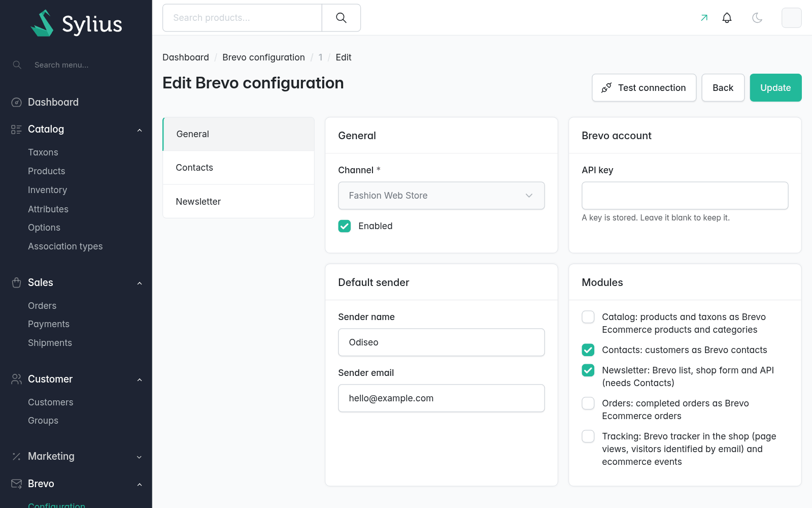Viewport: 812px width, 508px height.
Task: Disable the Contacts module checkbox
Action: [588, 350]
